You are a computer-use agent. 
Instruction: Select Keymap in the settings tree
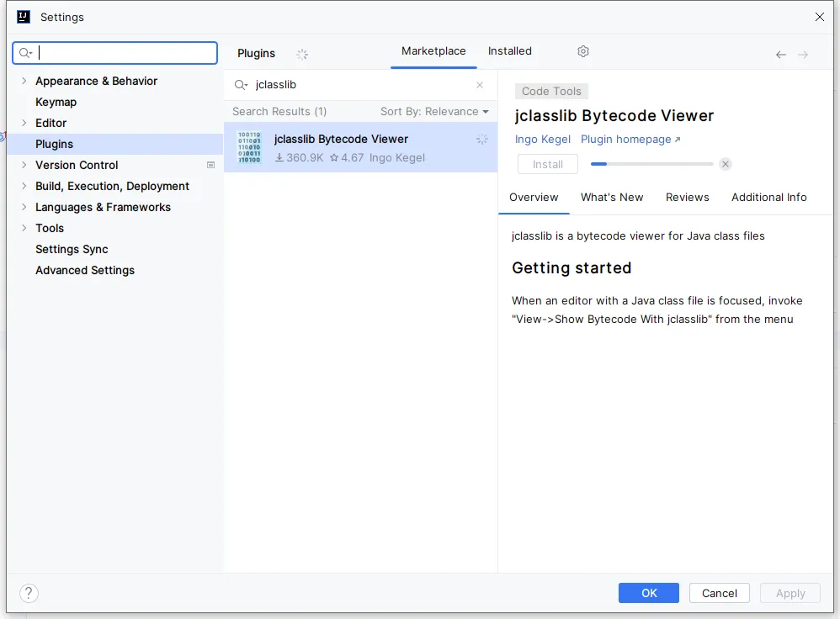tap(56, 102)
